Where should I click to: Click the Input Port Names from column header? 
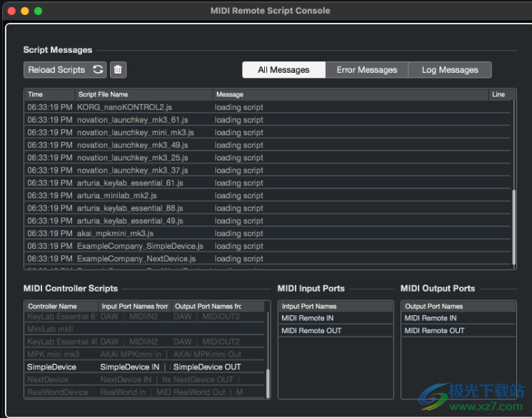tap(135, 306)
